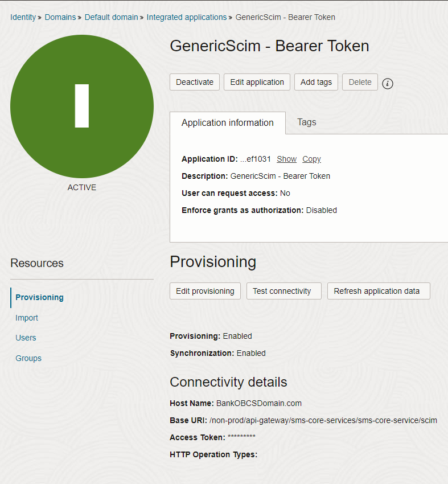Image resolution: width=448 pixels, height=484 pixels.
Task: Select the Application information tab
Action: pos(227,123)
